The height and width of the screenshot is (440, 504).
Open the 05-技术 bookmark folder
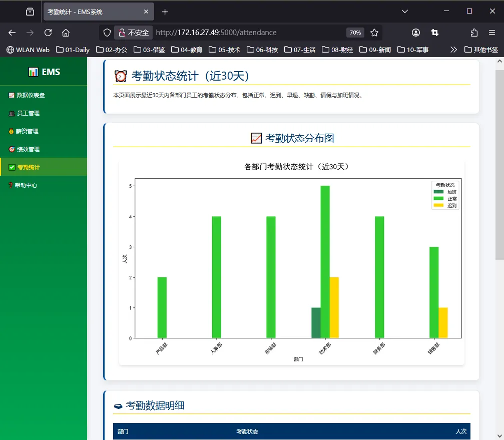[224, 50]
